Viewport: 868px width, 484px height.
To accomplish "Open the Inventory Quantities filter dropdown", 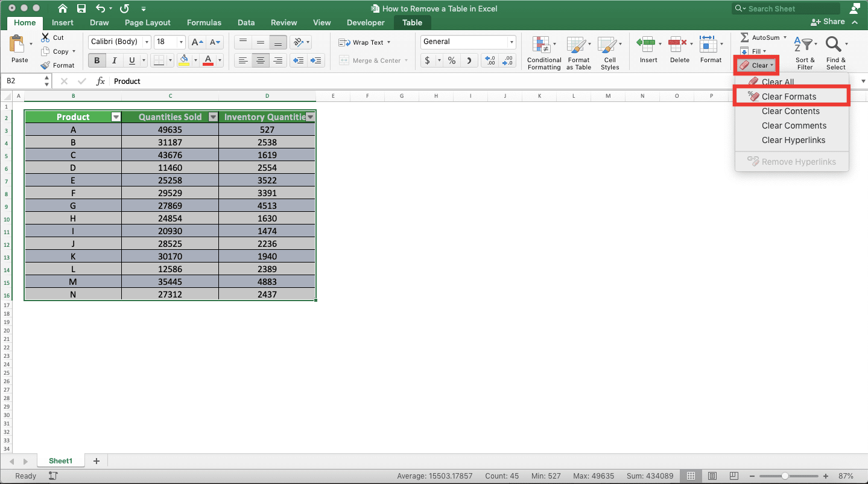I will click(x=310, y=117).
